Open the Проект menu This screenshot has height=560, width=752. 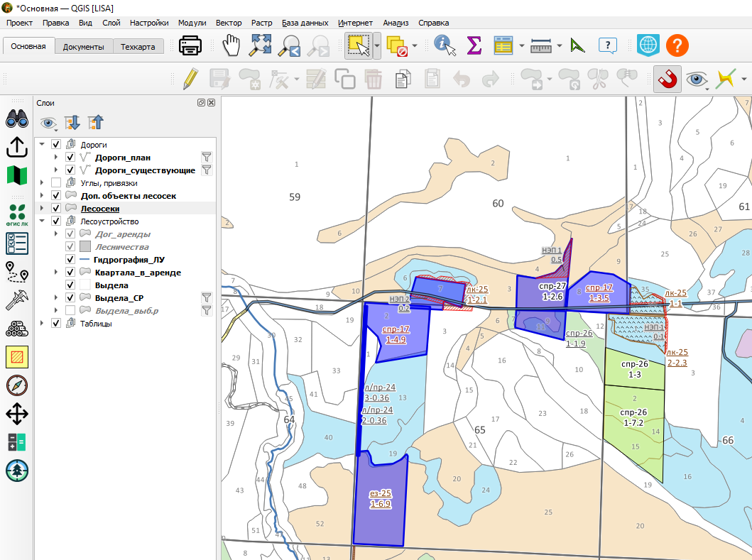tap(19, 23)
